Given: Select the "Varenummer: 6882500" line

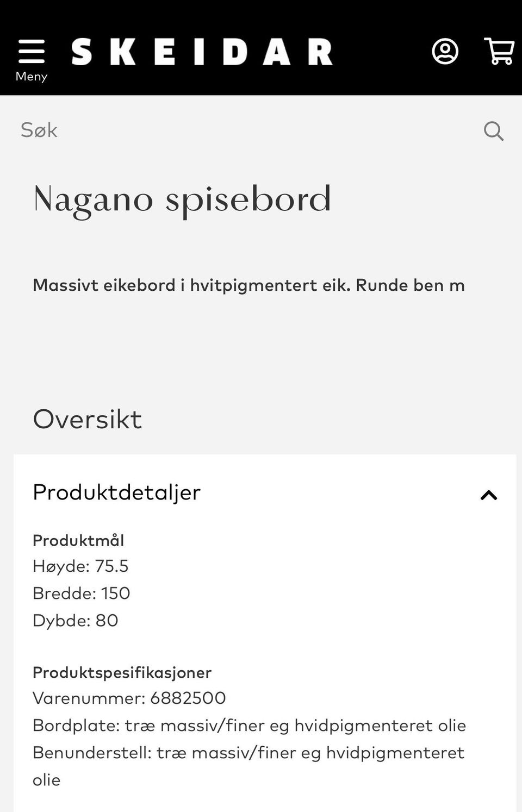Looking at the screenshot, I should pos(129,698).
